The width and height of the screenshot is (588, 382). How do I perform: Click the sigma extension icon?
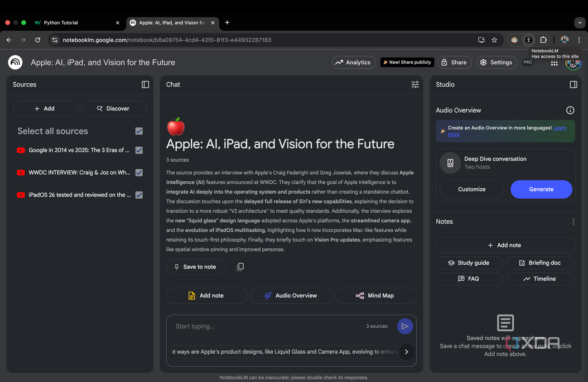pyautogui.click(x=528, y=40)
